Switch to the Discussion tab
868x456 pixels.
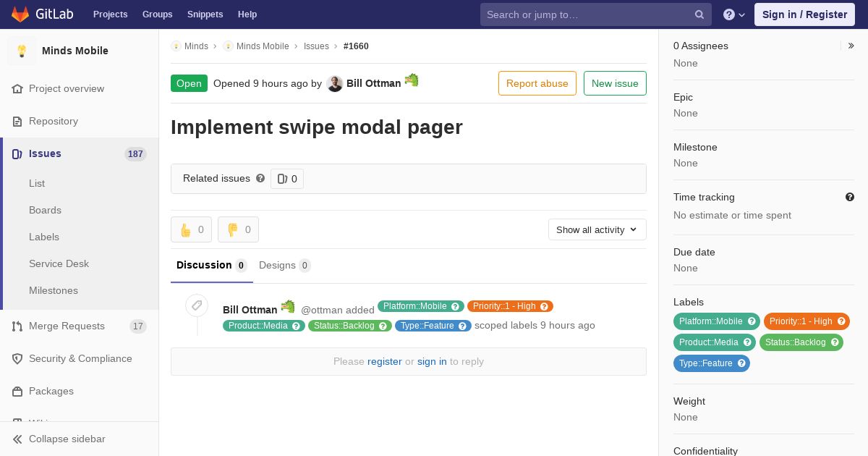(x=212, y=266)
